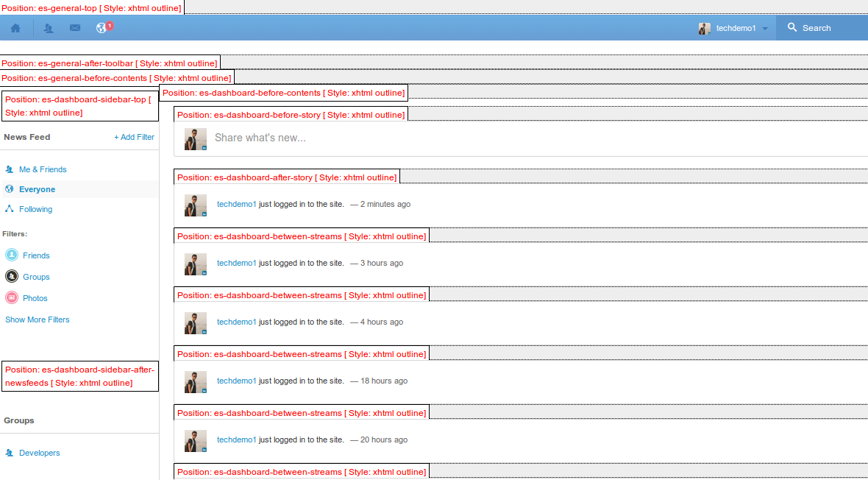868x480 pixels.
Task: Open the messages envelope icon
Action: [x=75, y=28]
